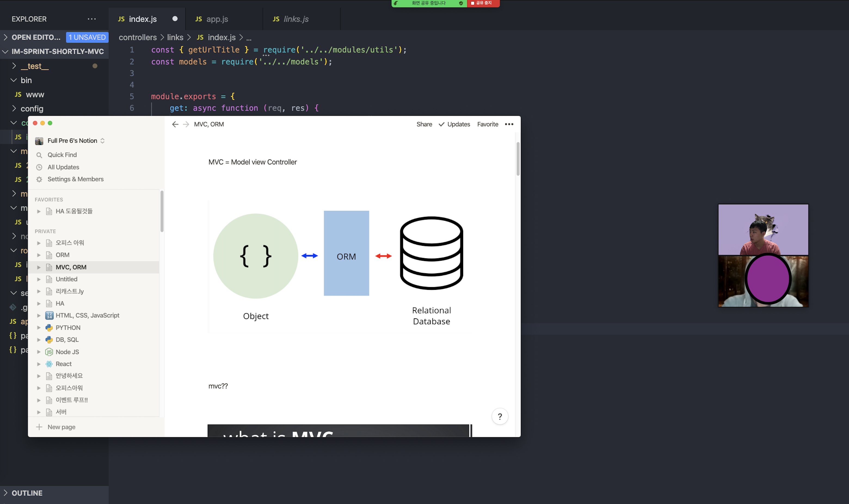Toggle the PYTHON page disclosure triangle
The height and width of the screenshot is (504, 849).
pos(39,328)
